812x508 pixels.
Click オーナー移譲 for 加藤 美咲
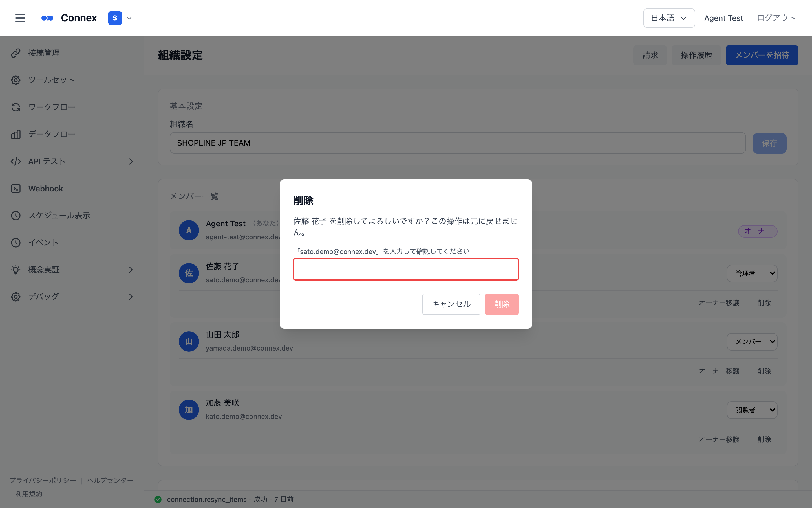[x=719, y=439]
